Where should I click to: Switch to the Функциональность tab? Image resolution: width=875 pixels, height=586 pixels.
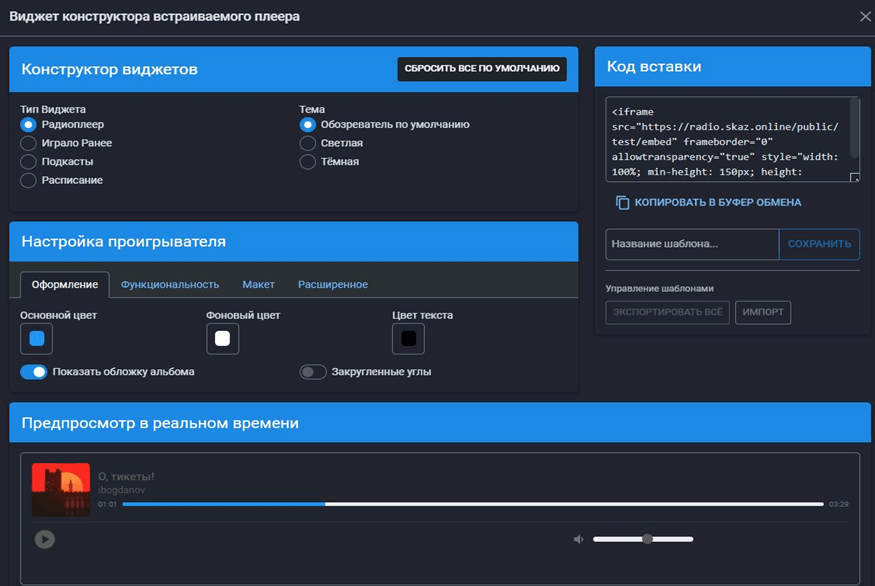[x=170, y=285]
